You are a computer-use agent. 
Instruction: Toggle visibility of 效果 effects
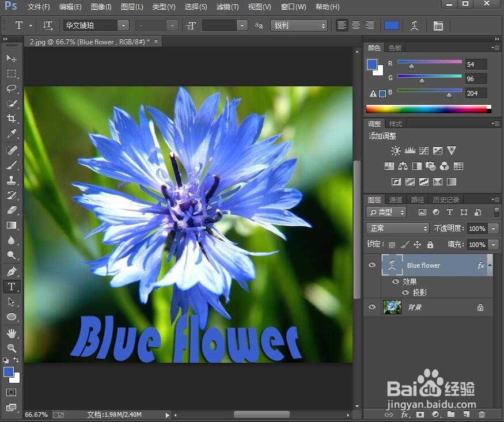pos(396,282)
